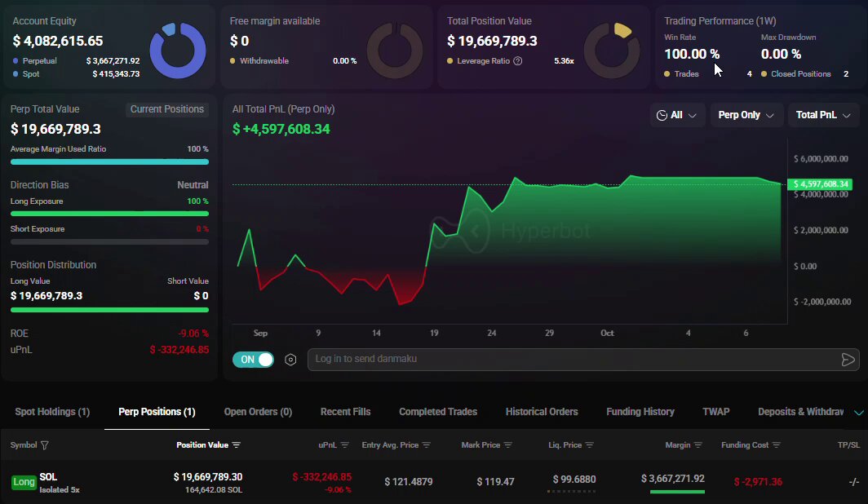
Task: Switch to the Spot Holdings (1) tab
Action: [x=52, y=412]
